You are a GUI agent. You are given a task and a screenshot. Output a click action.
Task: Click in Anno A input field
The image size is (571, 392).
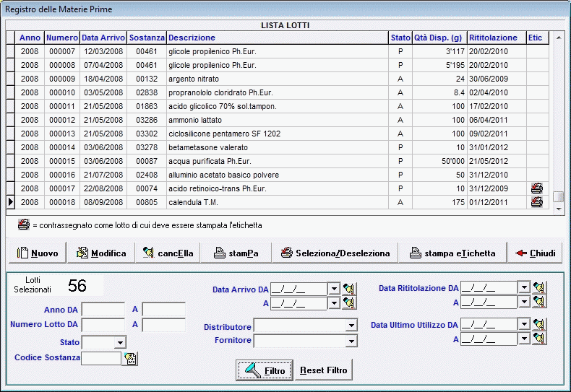coord(163,310)
